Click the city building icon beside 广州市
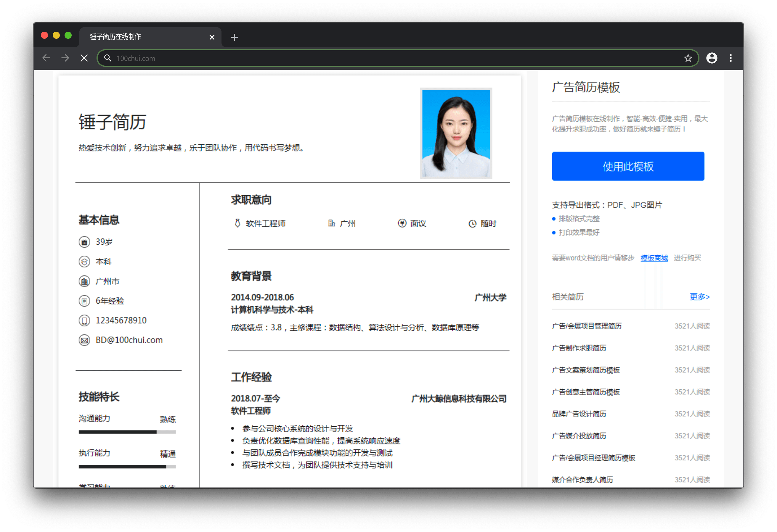 [84, 281]
